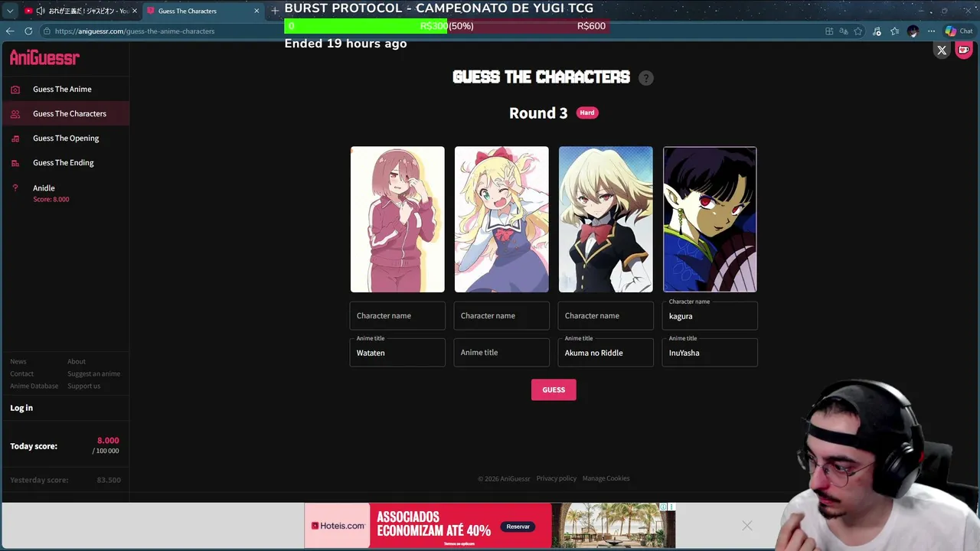
Task: Submit answers with the GUESS button
Action: pyautogui.click(x=554, y=390)
